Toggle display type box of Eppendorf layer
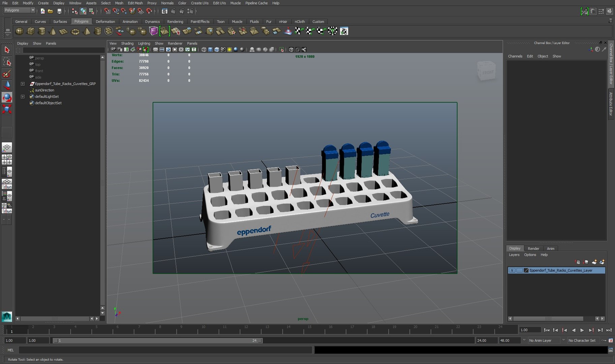Viewport: 615px width, 364px height. (x=519, y=270)
